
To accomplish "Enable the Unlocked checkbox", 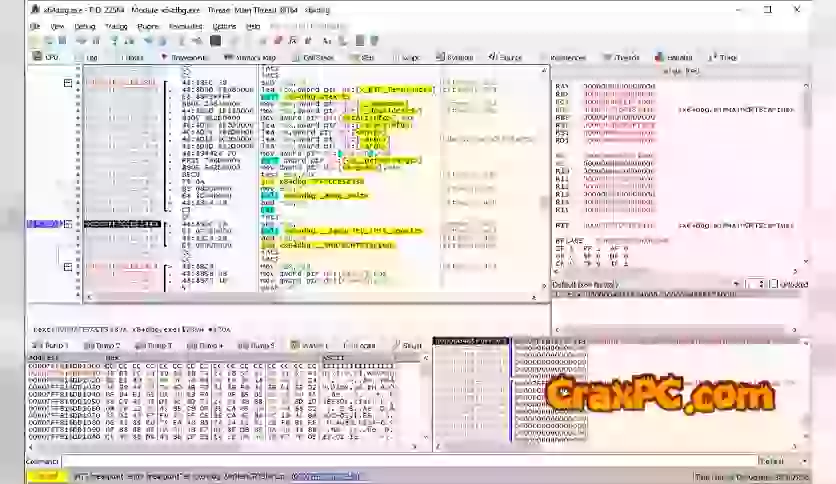I will coord(773,284).
